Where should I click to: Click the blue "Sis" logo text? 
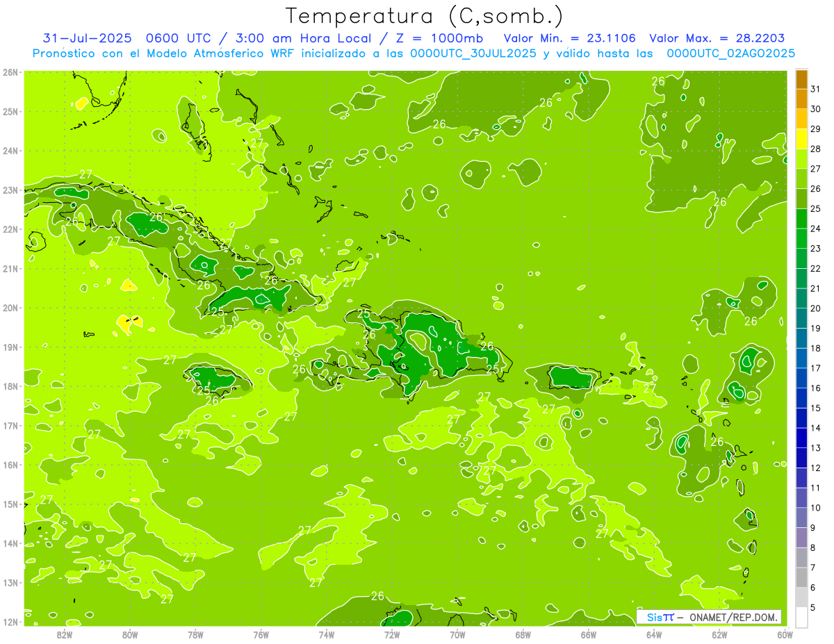point(653,617)
